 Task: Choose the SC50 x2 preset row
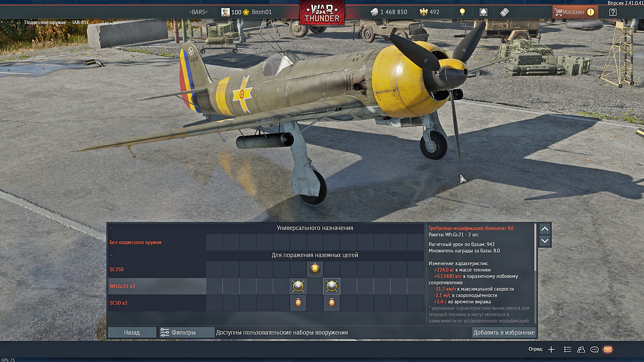point(157,303)
